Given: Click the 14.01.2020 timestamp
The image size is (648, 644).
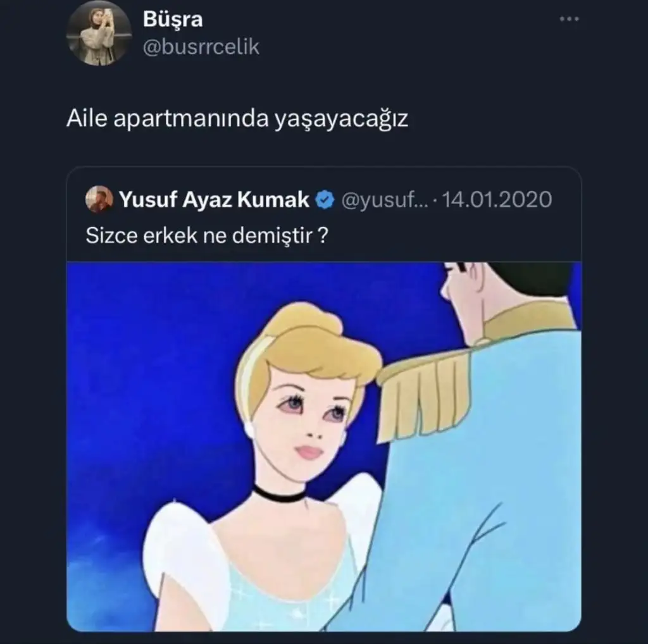Looking at the screenshot, I should click(497, 199).
